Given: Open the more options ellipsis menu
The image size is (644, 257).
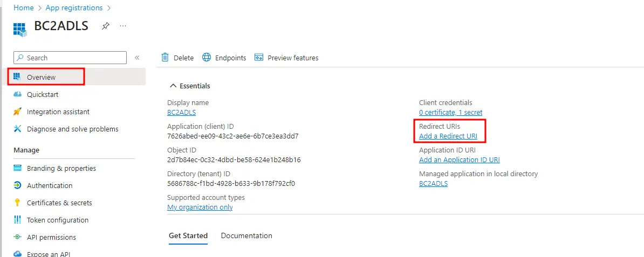Looking at the screenshot, I should pos(123,26).
